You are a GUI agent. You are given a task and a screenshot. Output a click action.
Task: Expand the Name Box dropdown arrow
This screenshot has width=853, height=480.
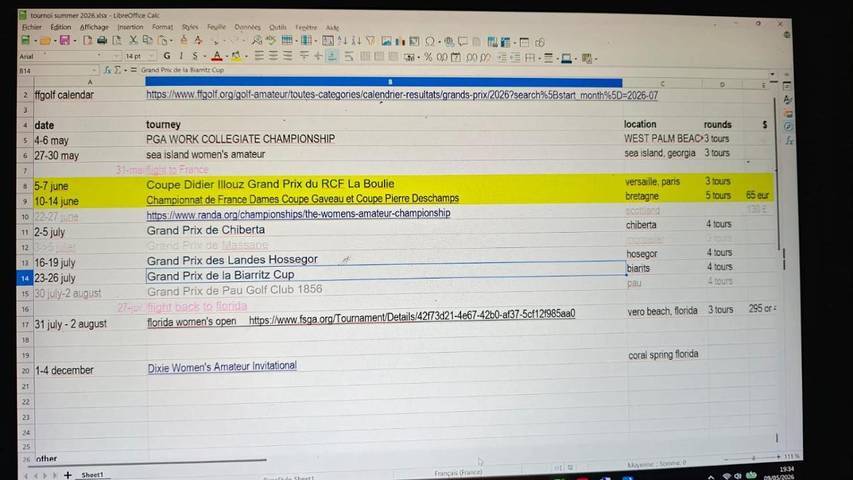coord(95,71)
